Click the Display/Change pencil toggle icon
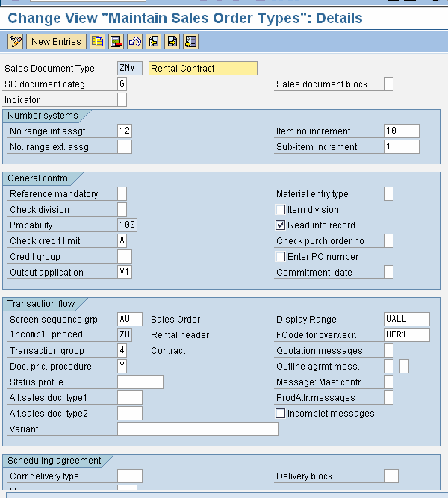 pos(15,42)
